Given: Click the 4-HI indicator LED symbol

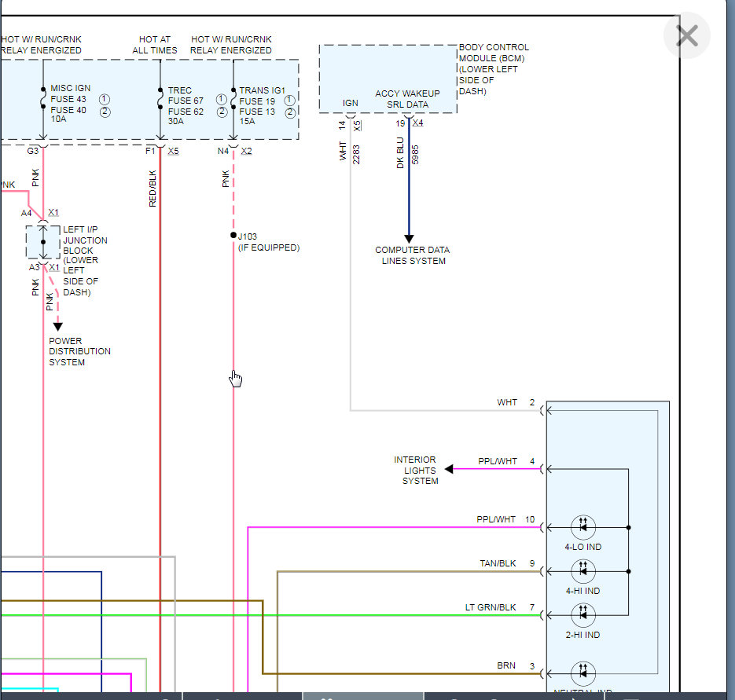Looking at the screenshot, I should 583,571.
